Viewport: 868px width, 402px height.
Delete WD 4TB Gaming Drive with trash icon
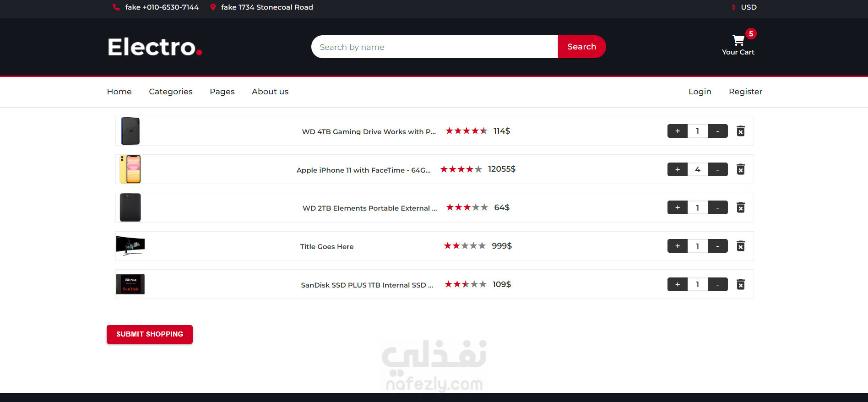pos(741,131)
